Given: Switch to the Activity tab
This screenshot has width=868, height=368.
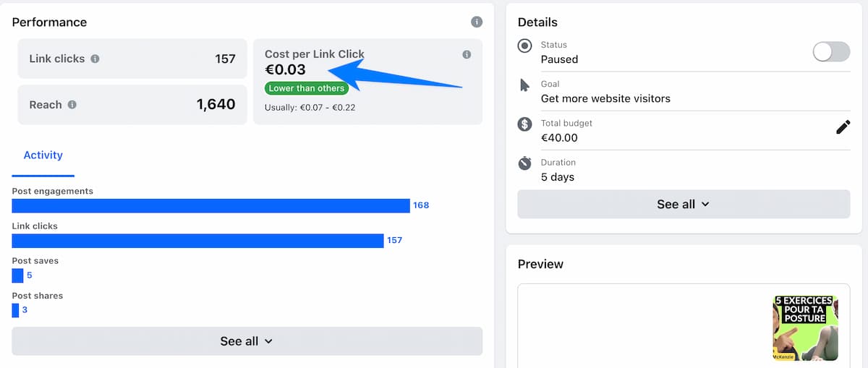Looking at the screenshot, I should tap(43, 155).
